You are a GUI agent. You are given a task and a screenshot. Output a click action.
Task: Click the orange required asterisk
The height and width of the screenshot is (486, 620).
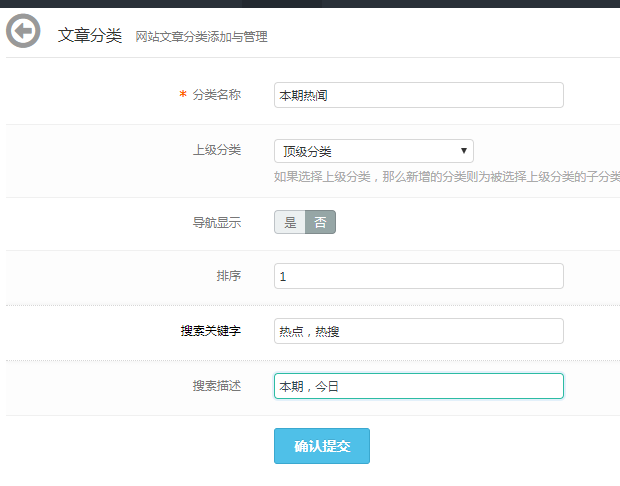[182, 95]
